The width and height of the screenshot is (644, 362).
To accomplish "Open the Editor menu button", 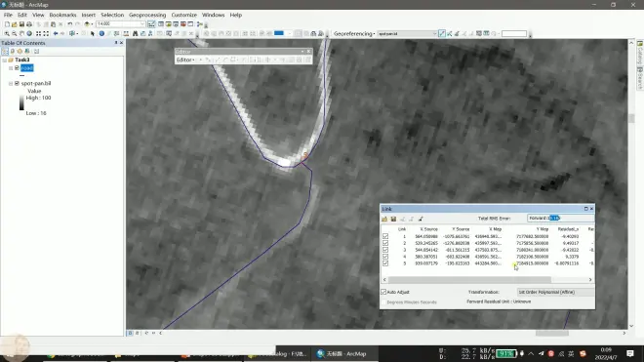I will pyautogui.click(x=185, y=60).
